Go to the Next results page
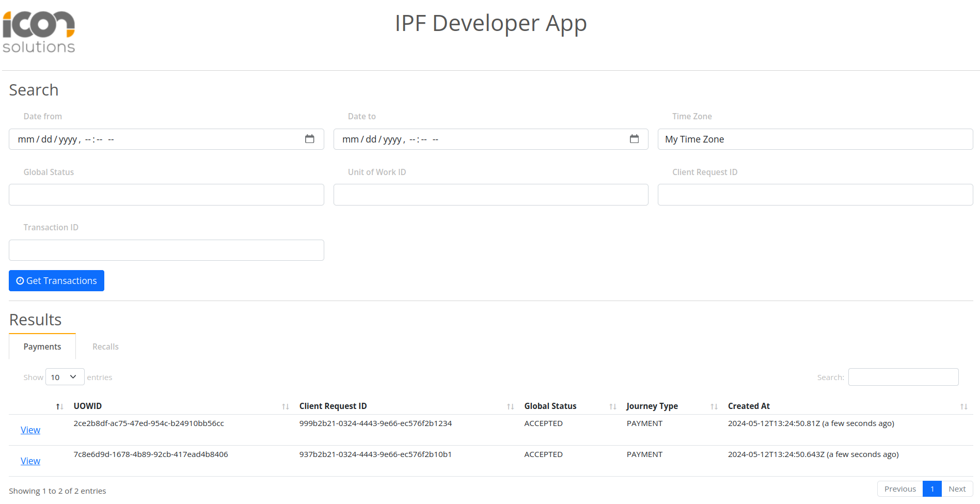Viewport: 980px width, 504px height. click(x=956, y=489)
